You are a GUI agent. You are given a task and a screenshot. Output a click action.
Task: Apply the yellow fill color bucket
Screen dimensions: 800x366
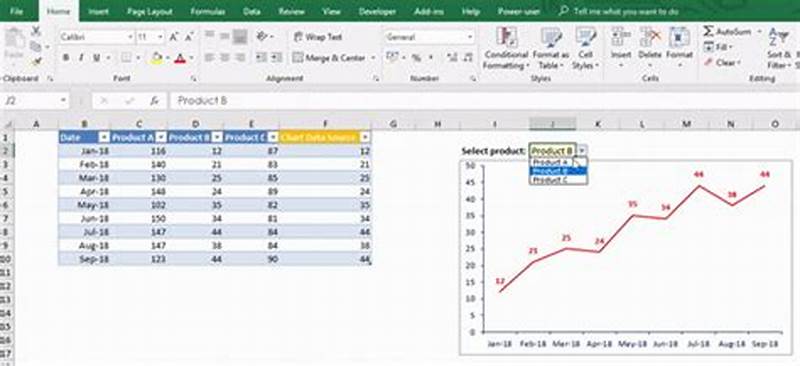tap(157, 58)
